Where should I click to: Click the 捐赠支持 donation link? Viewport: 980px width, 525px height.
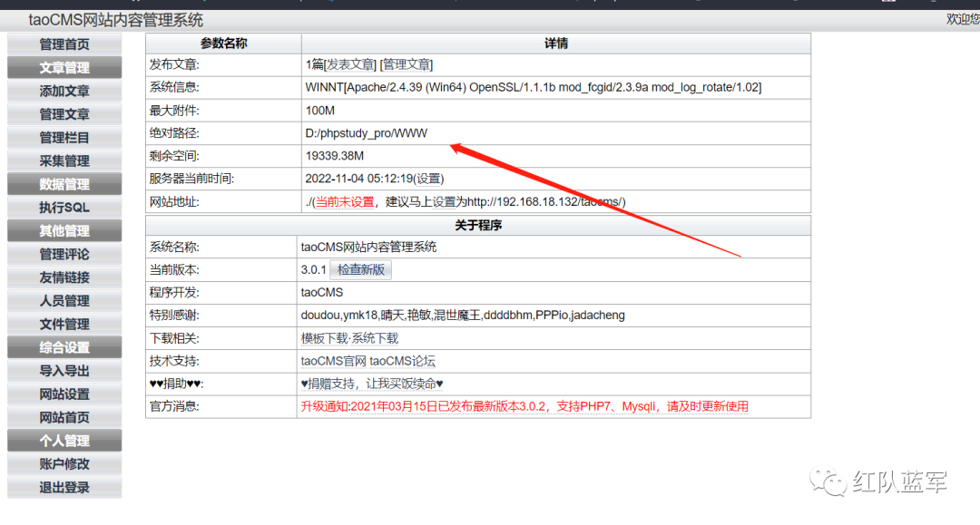pos(372,384)
